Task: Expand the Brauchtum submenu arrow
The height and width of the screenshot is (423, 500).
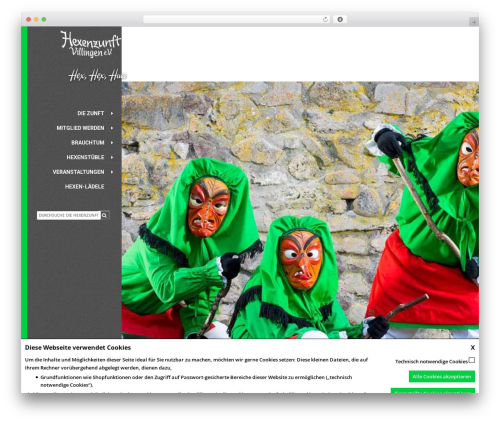Action: 112,143
